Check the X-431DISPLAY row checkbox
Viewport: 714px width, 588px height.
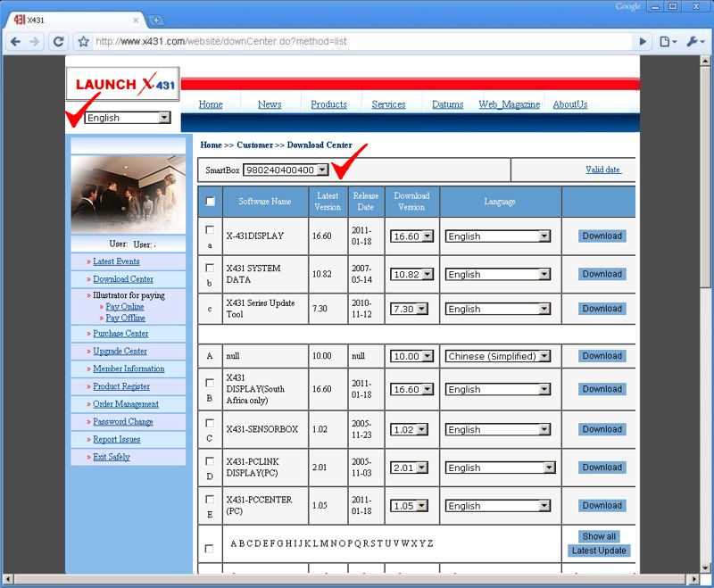[x=210, y=230]
